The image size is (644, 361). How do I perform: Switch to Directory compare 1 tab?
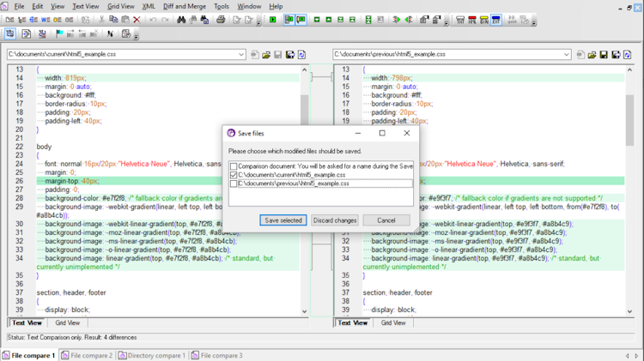152,355
